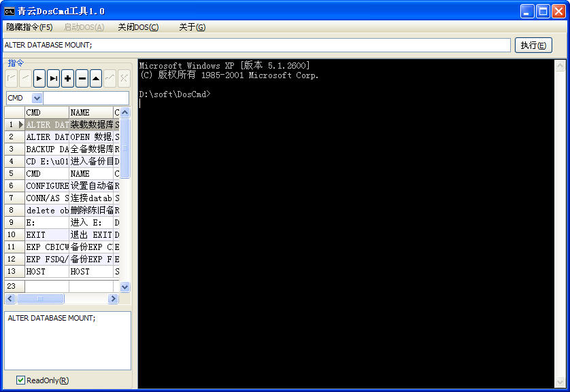Click the console's scroll-up arrow
The height and width of the screenshot is (392, 570).
click(560, 65)
